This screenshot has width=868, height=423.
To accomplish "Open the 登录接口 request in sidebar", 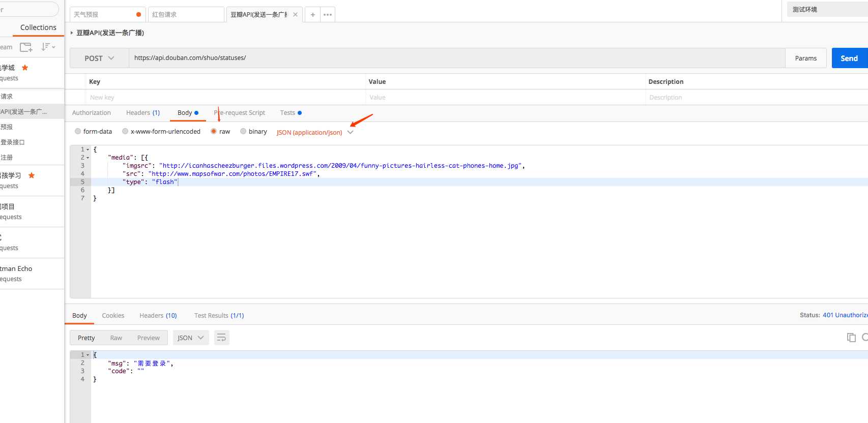I will (32, 142).
